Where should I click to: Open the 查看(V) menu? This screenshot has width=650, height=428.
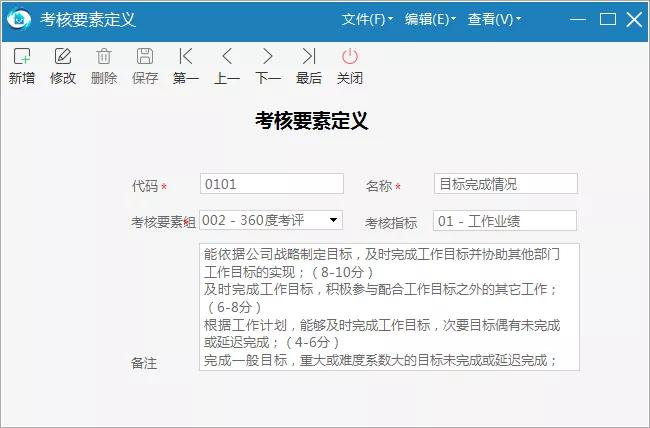494,19
